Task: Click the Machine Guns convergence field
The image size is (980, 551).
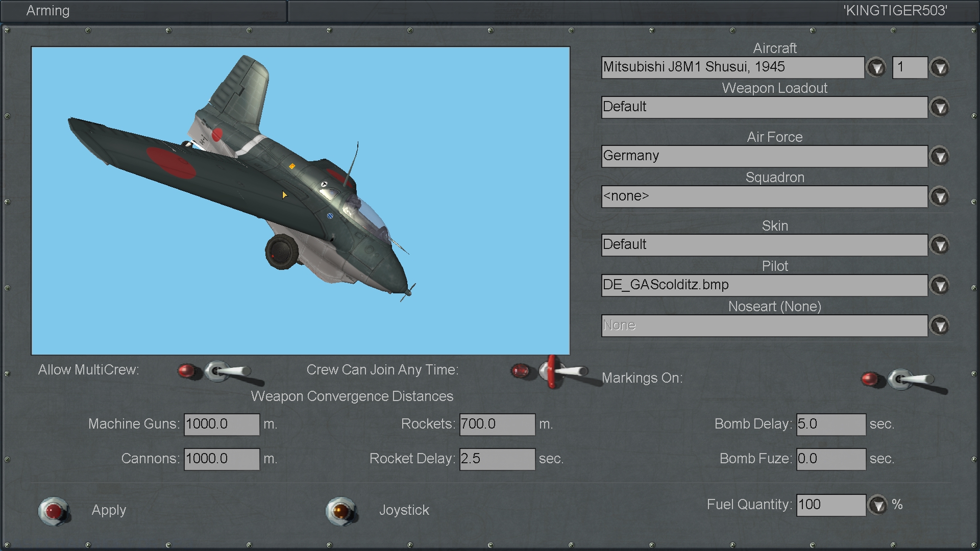Action: 222,424
